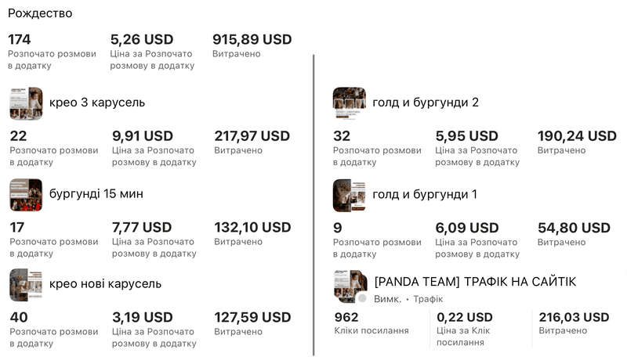Select the 5,26 USD cost per conversation
Image resolution: width=627 pixels, height=364 pixels.
(x=142, y=39)
